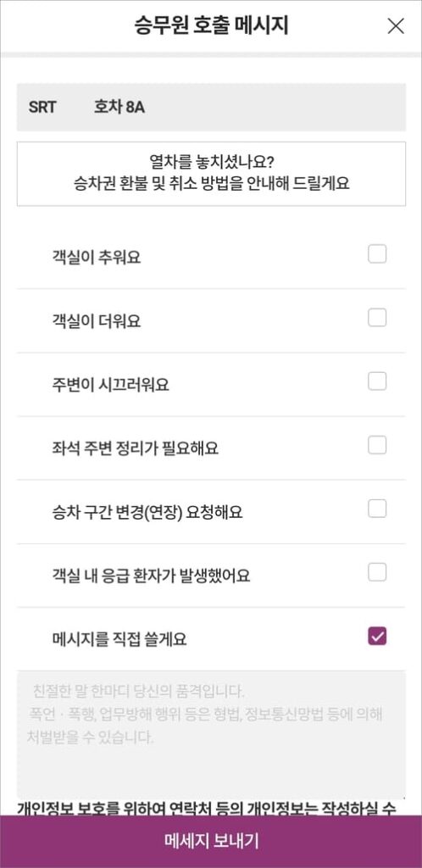Enable the 주변이 시끄러워요 checkbox
The height and width of the screenshot is (868, 422).
pos(377,381)
